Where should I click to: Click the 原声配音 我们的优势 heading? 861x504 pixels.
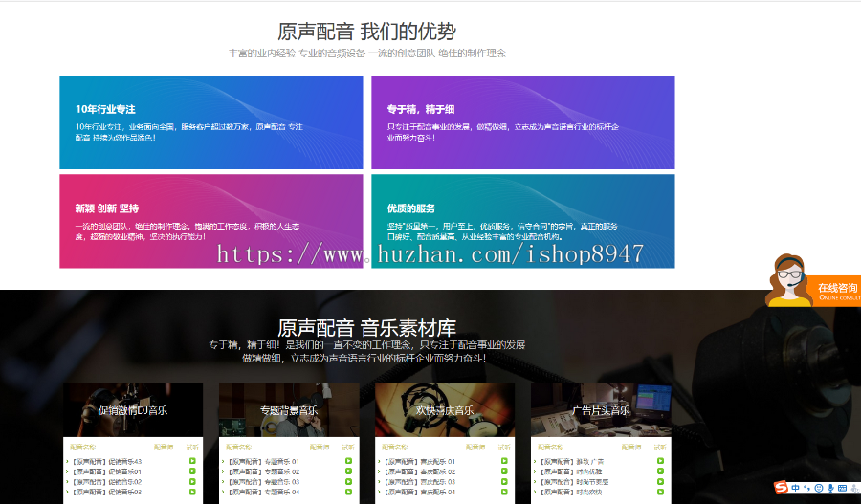pyautogui.click(x=366, y=32)
